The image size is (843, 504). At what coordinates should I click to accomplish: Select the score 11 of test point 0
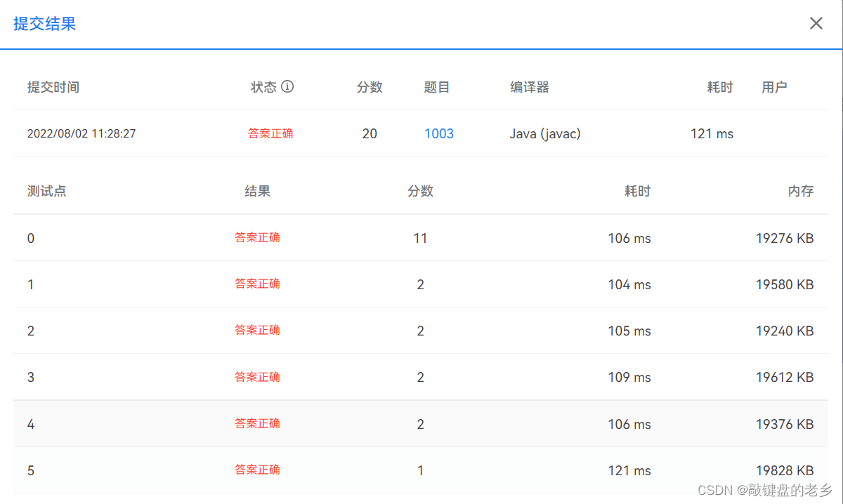point(420,237)
